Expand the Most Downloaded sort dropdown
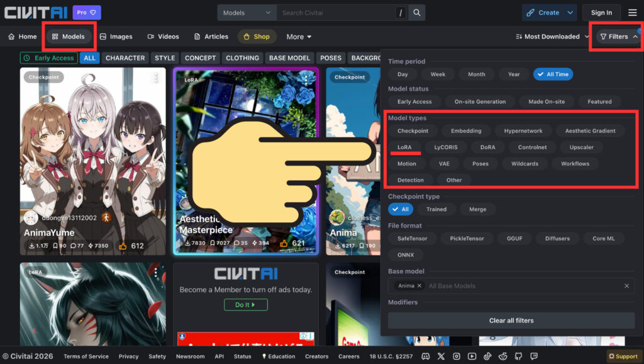The width and height of the screenshot is (644, 364). pos(547,37)
